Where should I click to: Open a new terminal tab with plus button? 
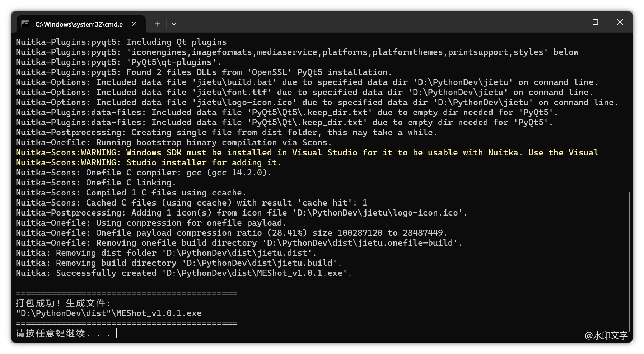point(158,24)
